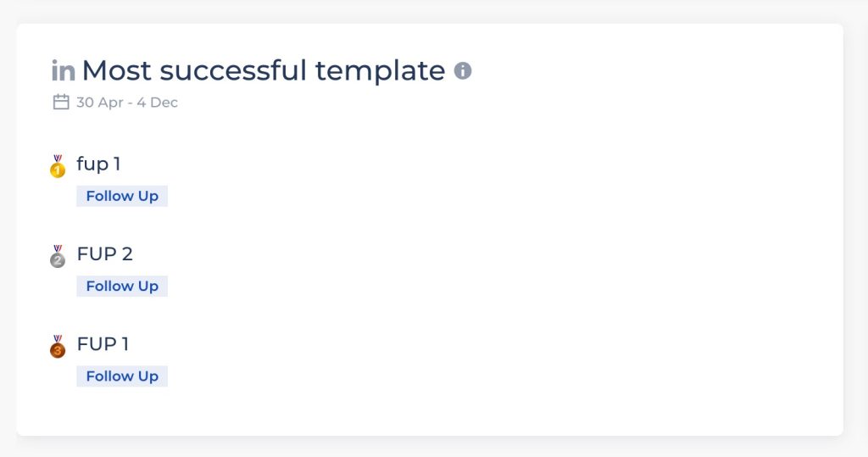Click the Follow Up tag under bronze FUP 1

coord(122,376)
